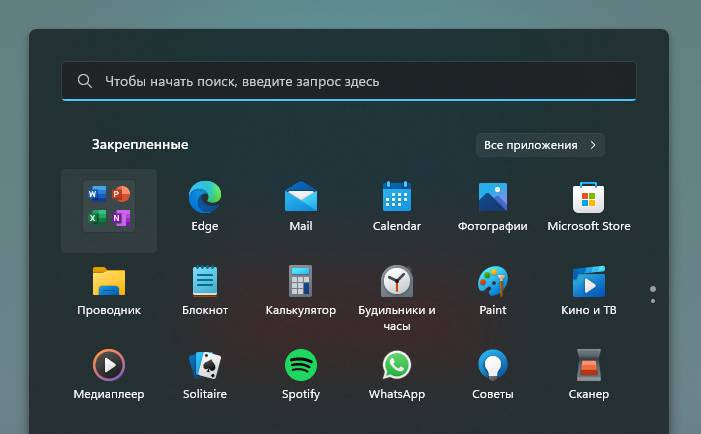Focus the Start menu search field
The height and width of the screenshot is (434, 701).
(349, 81)
